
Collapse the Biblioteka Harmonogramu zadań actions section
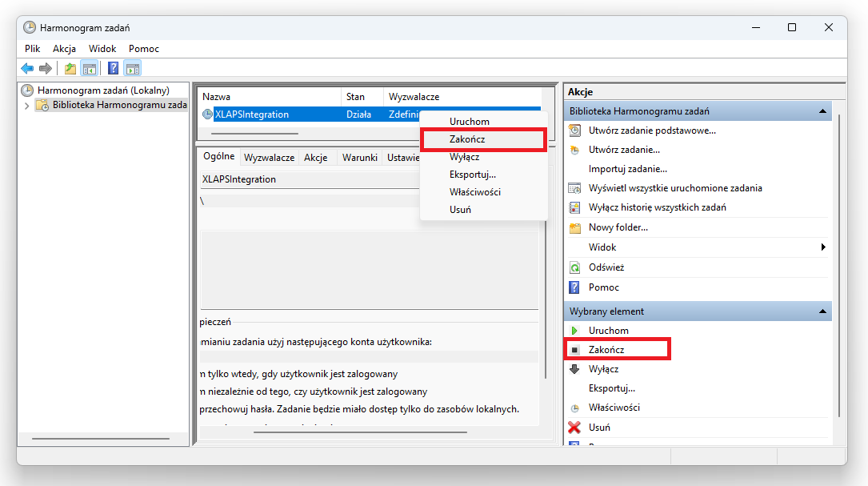pyautogui.click(x=822, y=111)
